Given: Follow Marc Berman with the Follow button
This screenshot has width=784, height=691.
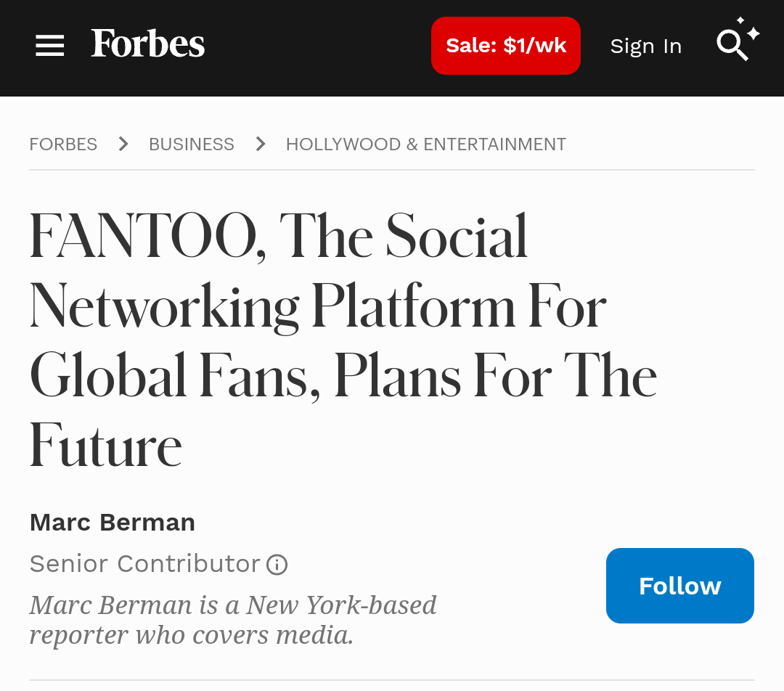Looking at the screenshot, I should click(x=679, y=586).
